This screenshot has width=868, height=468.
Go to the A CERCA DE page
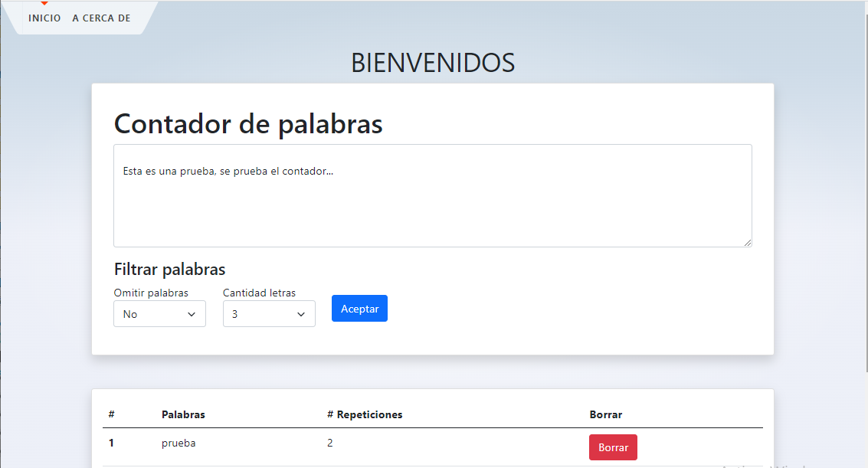(x=101, y=18)
